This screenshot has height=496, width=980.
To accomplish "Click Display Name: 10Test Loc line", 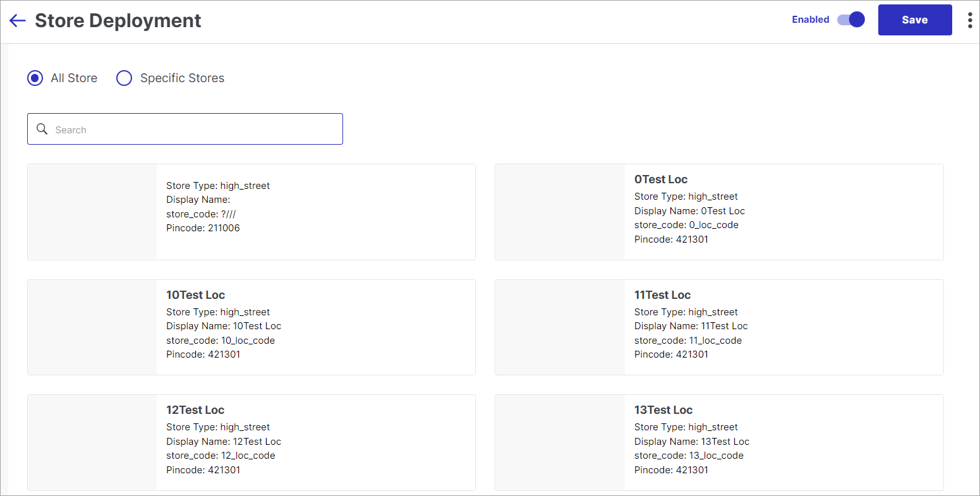I will [x=224, y=326].
